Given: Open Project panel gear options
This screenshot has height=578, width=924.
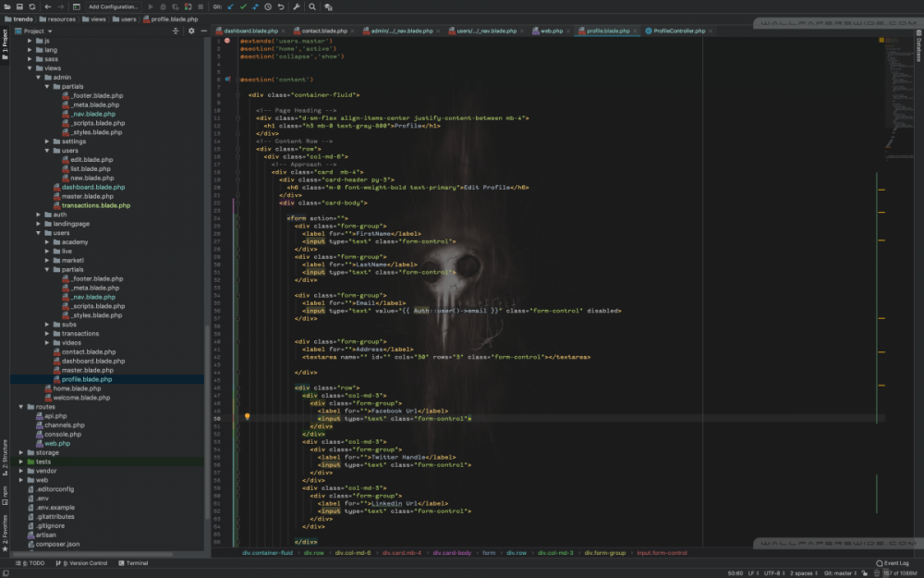Looking at the screenshot, I should 191,31.
